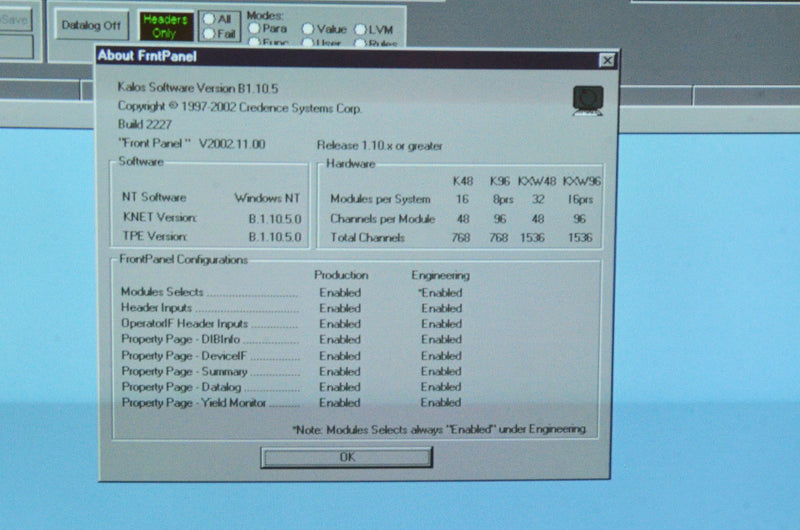Click the Build 2227 text

(145, 124)
